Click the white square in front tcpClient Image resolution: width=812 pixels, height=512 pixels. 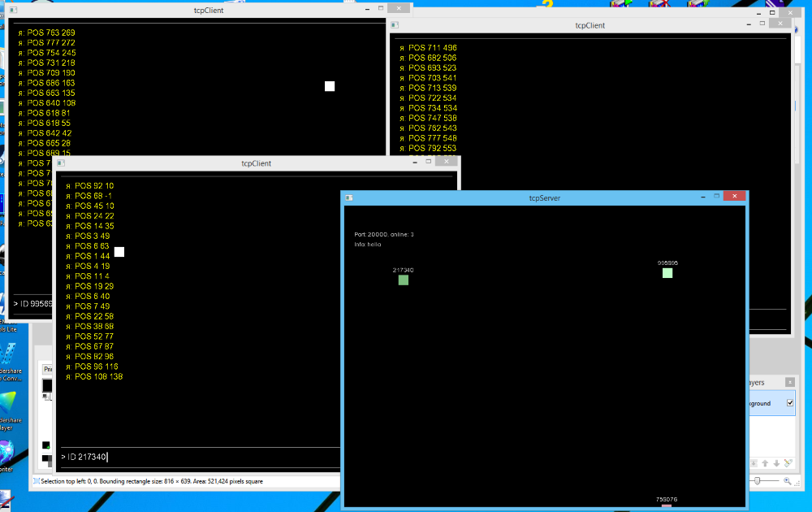tap(119, 252)
